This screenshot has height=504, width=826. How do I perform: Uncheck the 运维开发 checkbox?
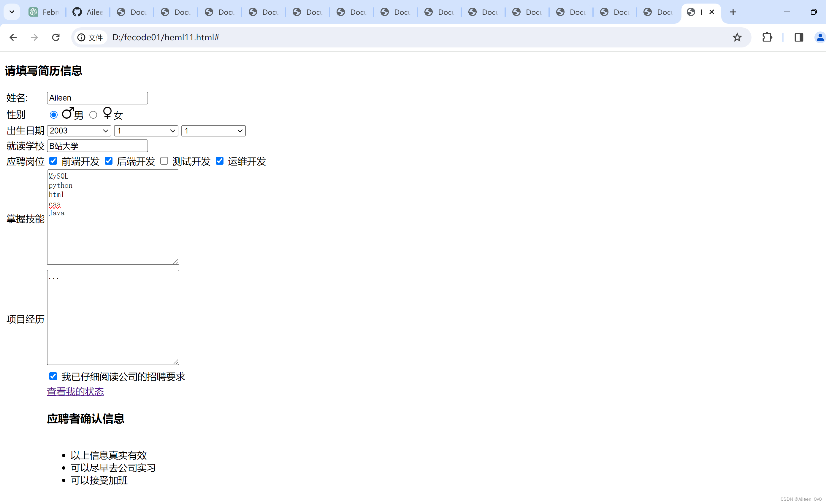pos(220,161)
